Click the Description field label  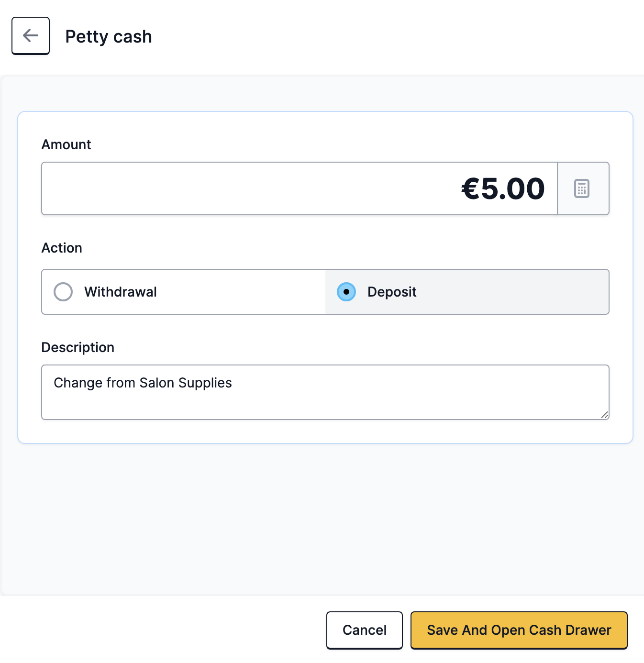click(x=78, y=347)
